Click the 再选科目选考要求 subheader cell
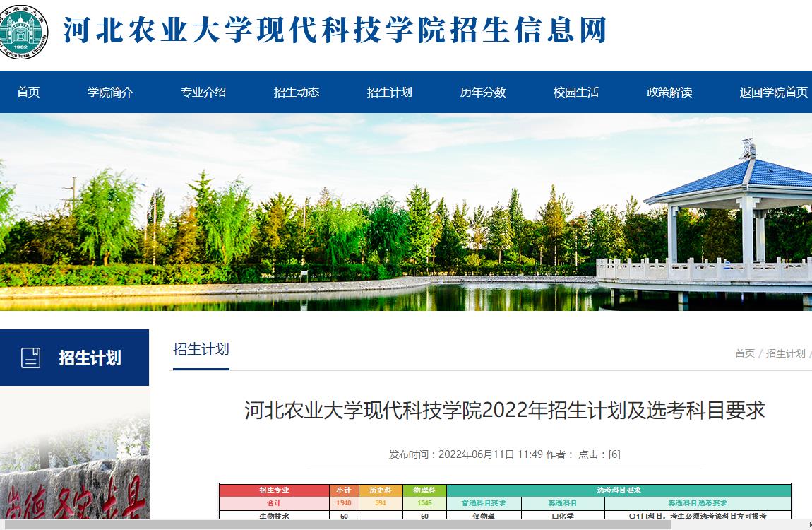 pyautogui.click(x=698, y=503)
